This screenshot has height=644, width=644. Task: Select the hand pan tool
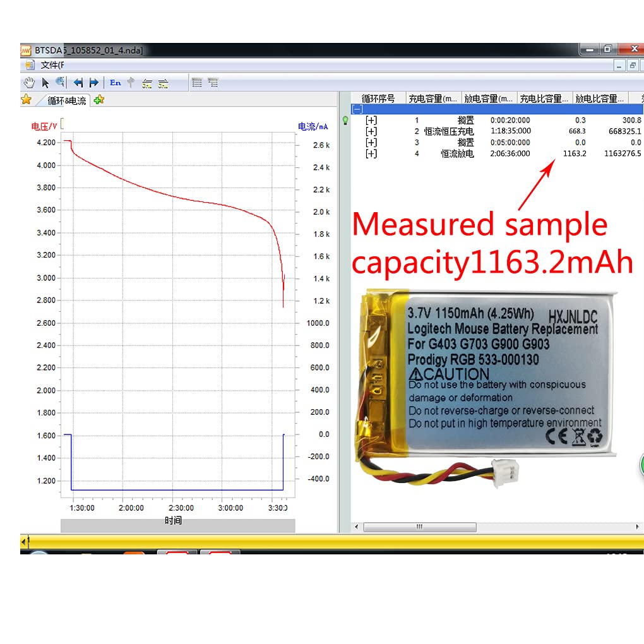click(29, 82)
